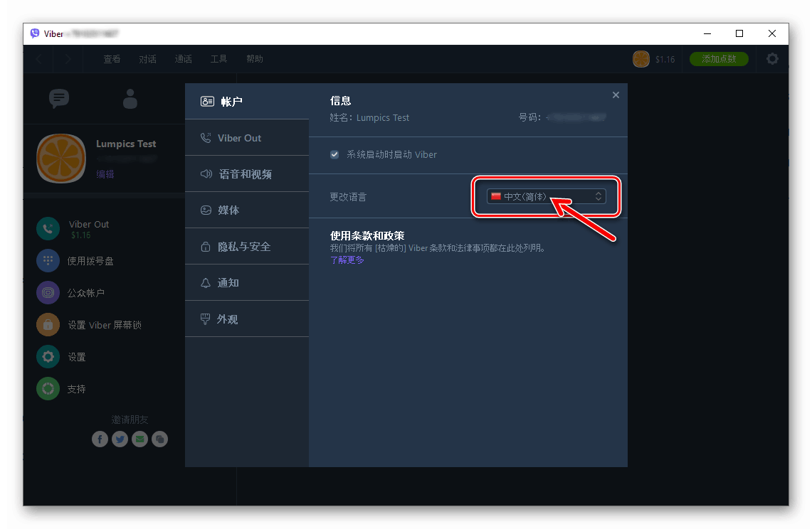Screen dimensions: 812x529
Task: Click the 使用条款和政策 heading
Action: 367,235
